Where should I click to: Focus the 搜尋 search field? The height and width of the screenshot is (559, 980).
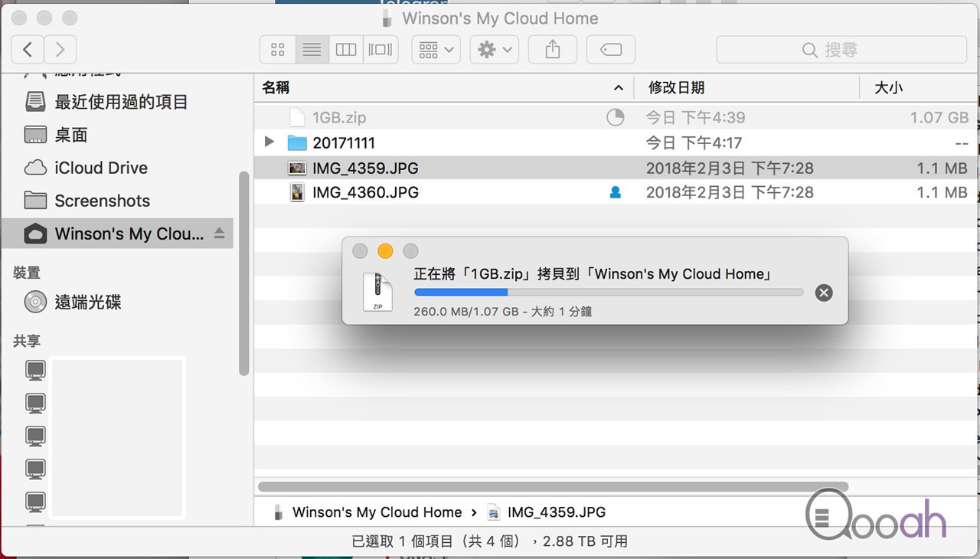(x=841, y=50)
